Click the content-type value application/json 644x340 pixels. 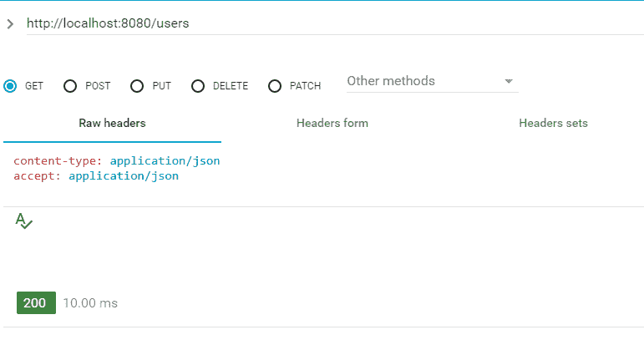pyautogui.click(x=165, y=160)
